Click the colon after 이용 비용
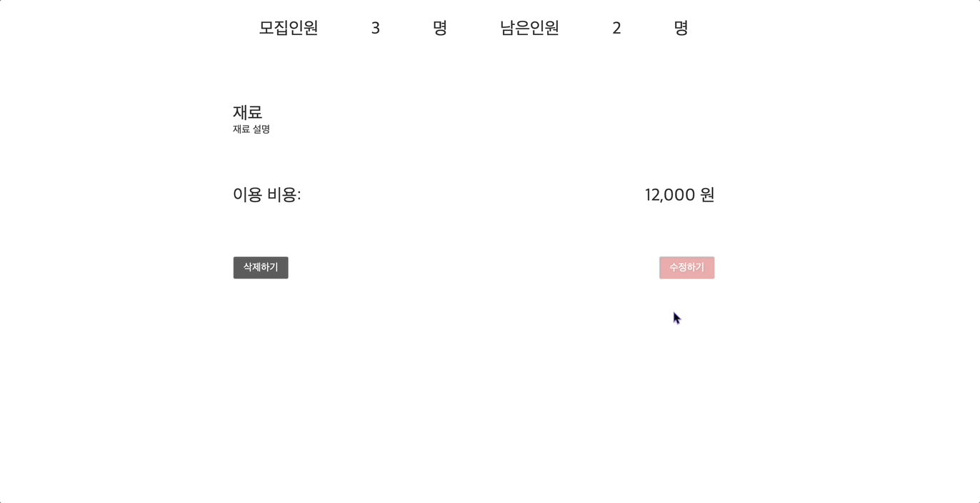The width and height of the screenshot is (980, 503). (x=299, y=194)
